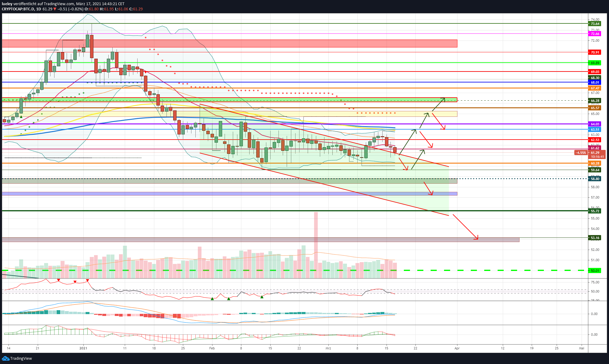Click the bright green 50.01 price label

pos(595,271)
